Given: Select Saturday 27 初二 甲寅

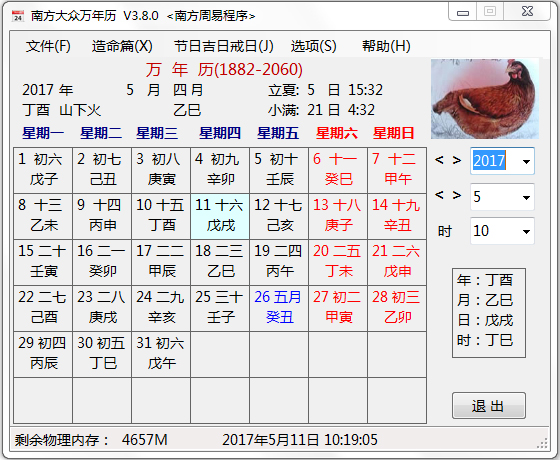Looking at the screenshot, I should point(338,308).
